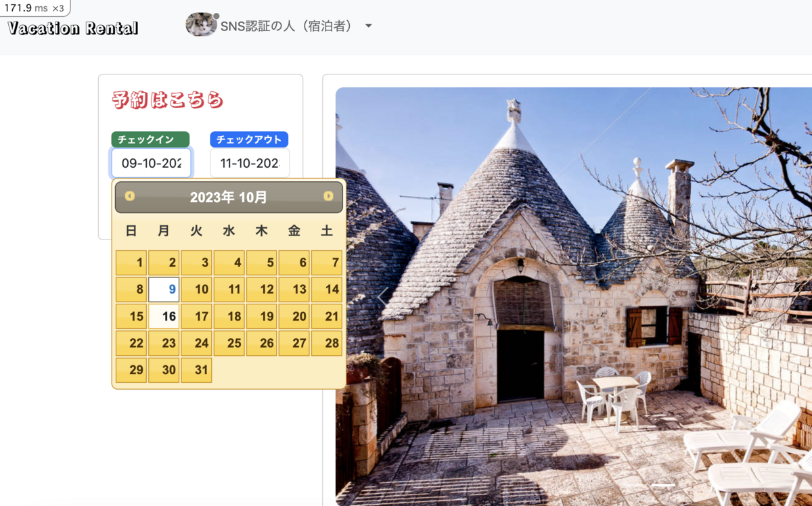The image size is (812, 506).
Task: Choose the highlighted date 9
Action: (164, 290)
